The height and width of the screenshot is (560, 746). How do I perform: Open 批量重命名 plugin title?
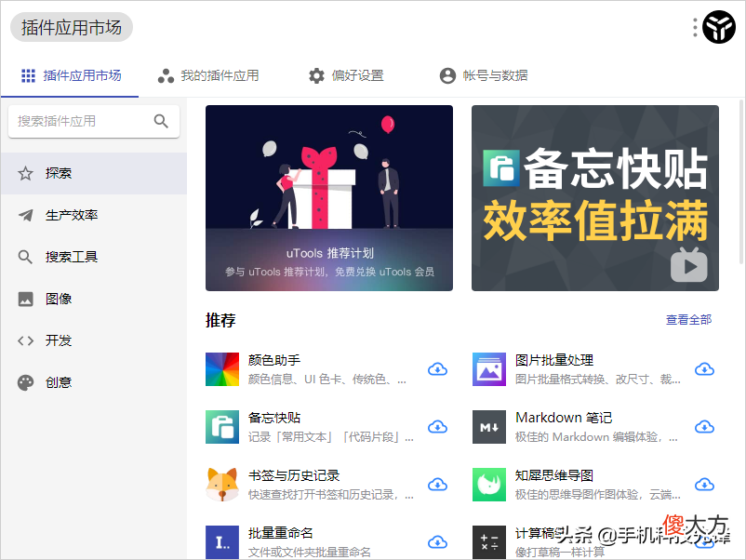tap(281, 533)
